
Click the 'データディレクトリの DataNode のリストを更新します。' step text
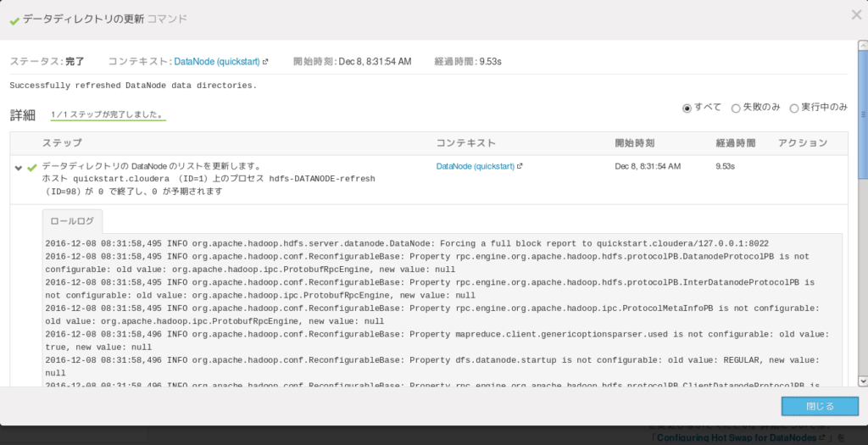pos(152,165)
